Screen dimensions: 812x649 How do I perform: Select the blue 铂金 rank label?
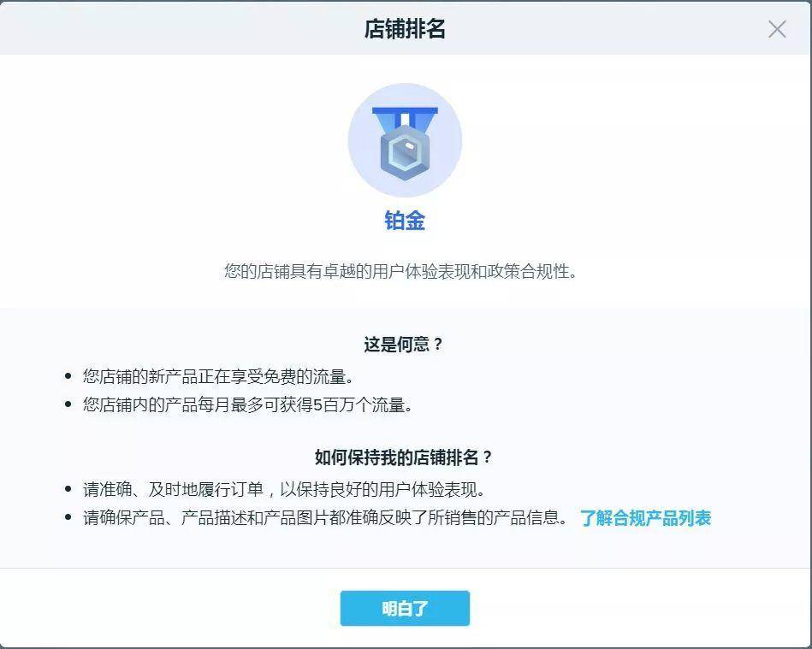click(405, 221)
